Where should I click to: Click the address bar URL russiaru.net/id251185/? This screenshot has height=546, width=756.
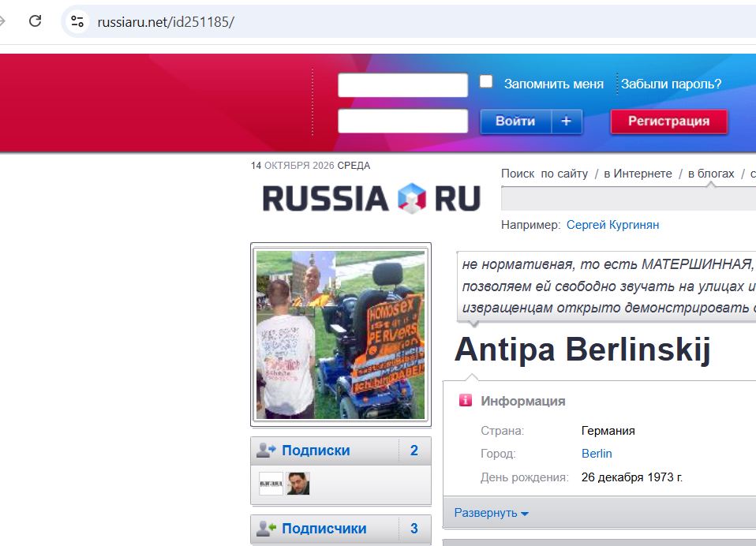166,22
